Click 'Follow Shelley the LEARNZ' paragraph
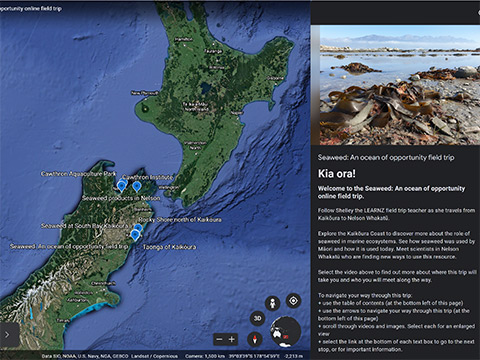This screenshot has height=360, width=480. click(x=396, y=214)
